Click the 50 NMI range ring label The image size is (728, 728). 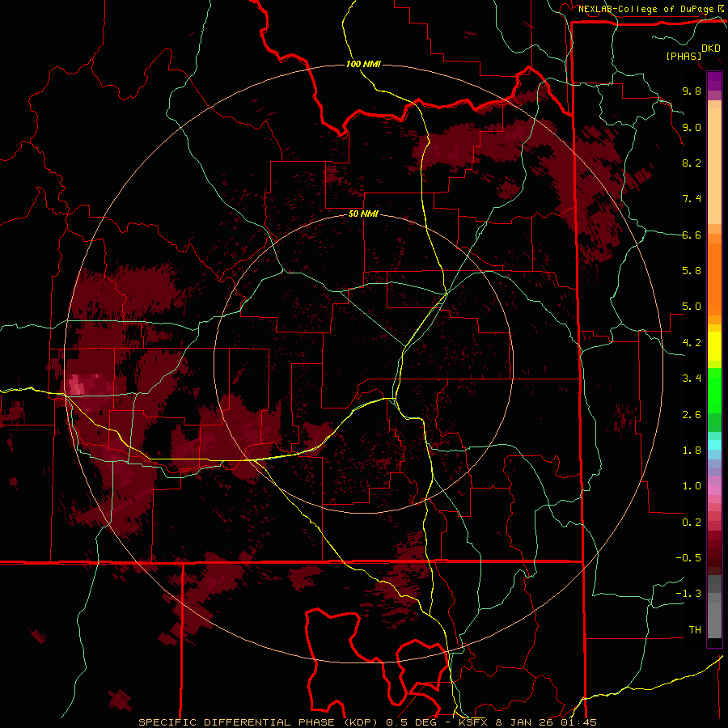tap(363, 214)
